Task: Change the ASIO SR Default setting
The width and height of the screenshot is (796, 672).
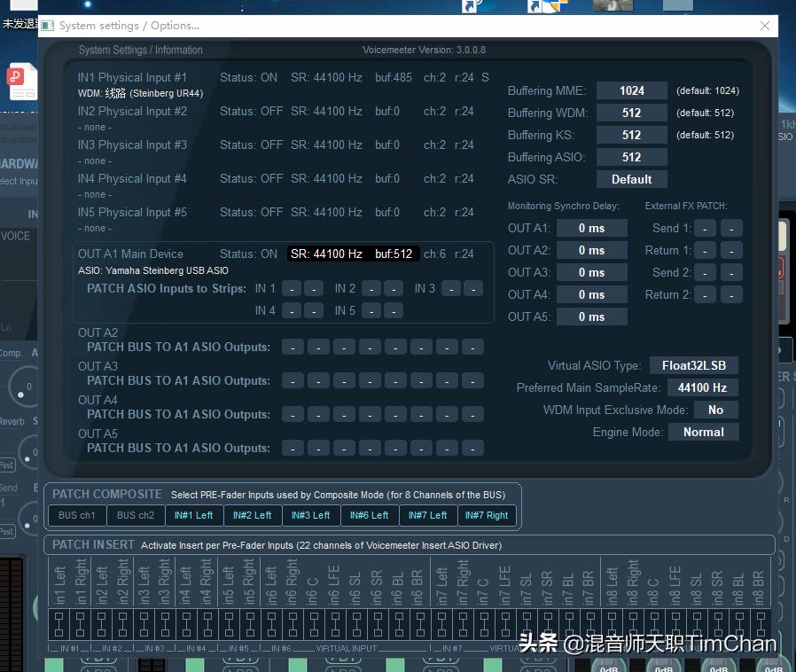Action: coord(631,179)
